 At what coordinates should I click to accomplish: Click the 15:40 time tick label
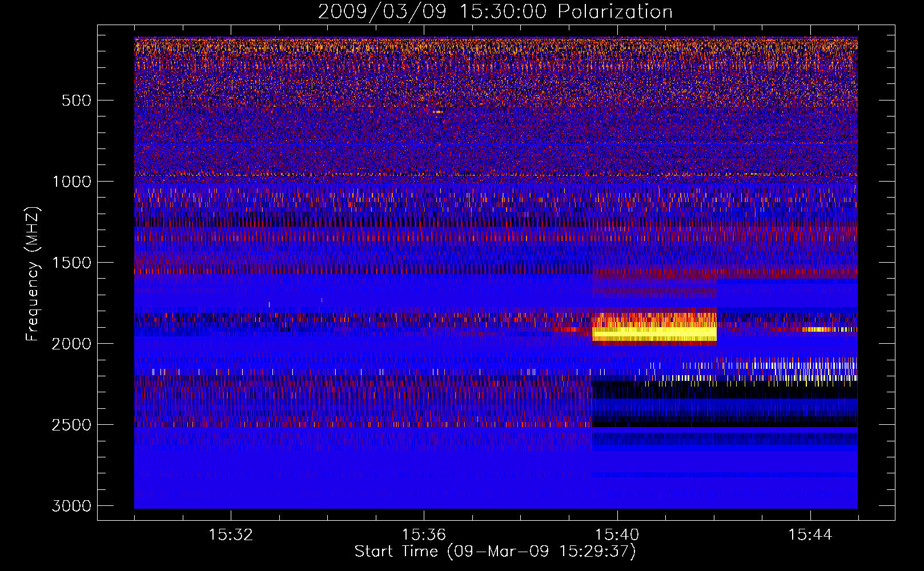(x=617, y=535)
